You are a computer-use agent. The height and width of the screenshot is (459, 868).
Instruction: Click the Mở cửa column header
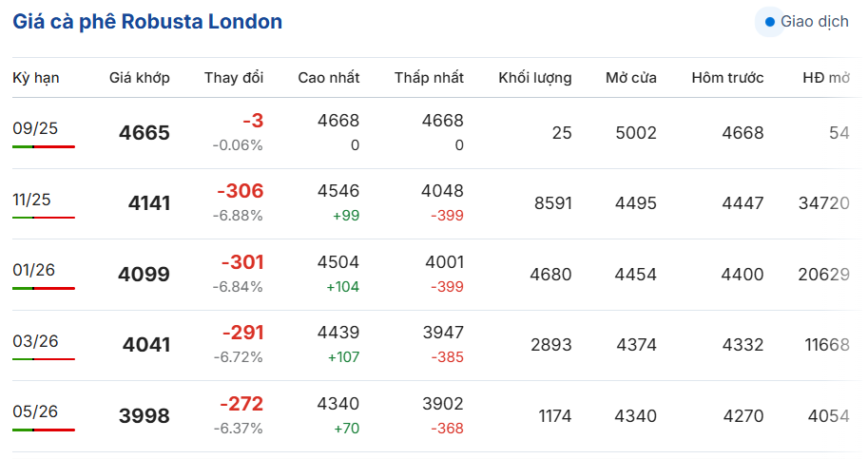pyautogui.click(x=631, y=78)
